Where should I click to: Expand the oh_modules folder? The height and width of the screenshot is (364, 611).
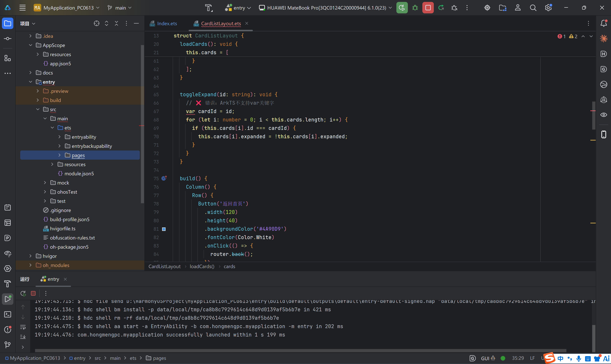pos(30,265)
